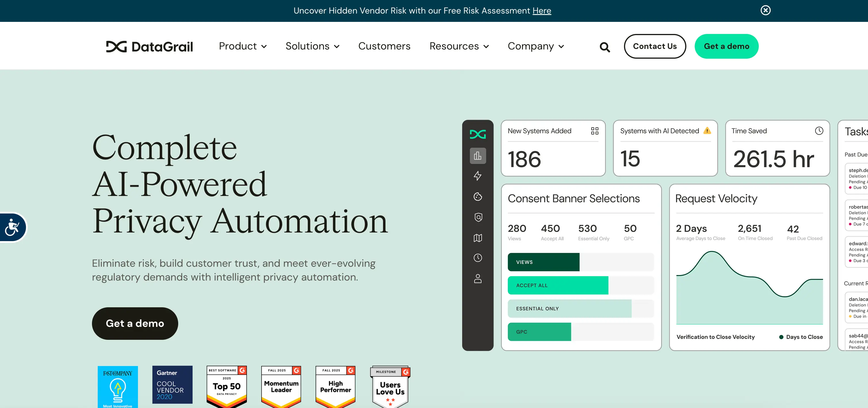Dismiss the top announcement banner
The image size is (868, 408).
tap(765, 10)
